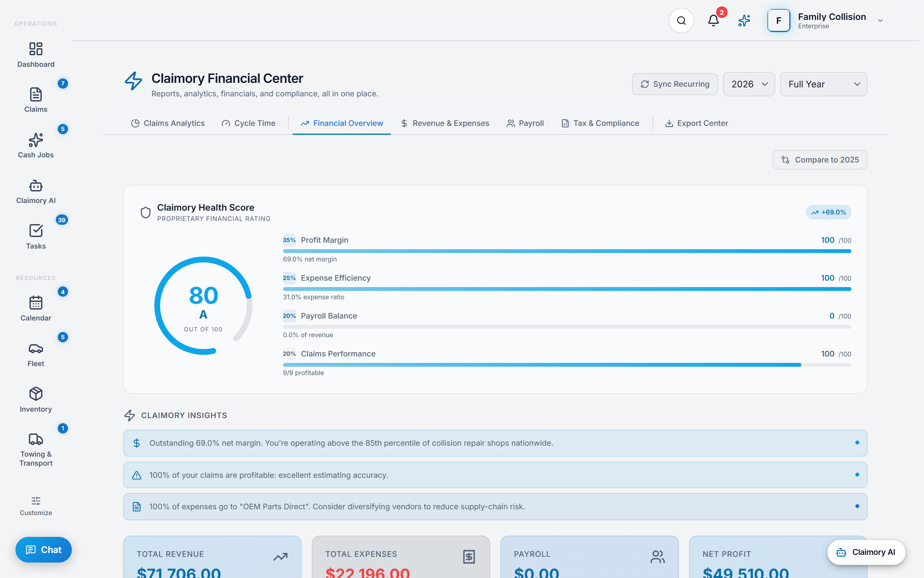Go to Cash Jobs sparkle icon
The image size is (924, 578).
[x=36, y=140]
